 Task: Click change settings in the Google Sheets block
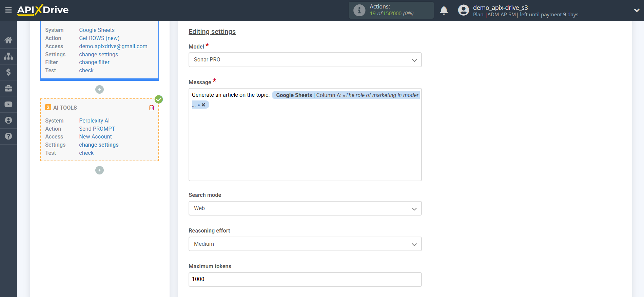(x=98, y=54)
